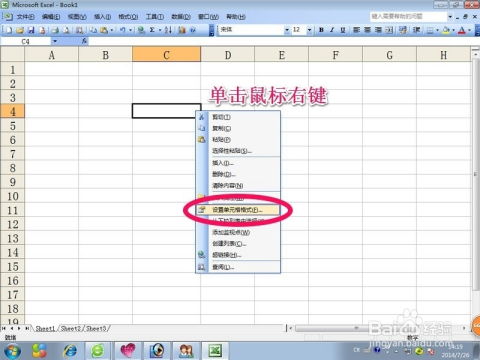Click the AutoSum sigma icon
The image size is (480, 360).
pyautogui.click(x=152, y=30)
